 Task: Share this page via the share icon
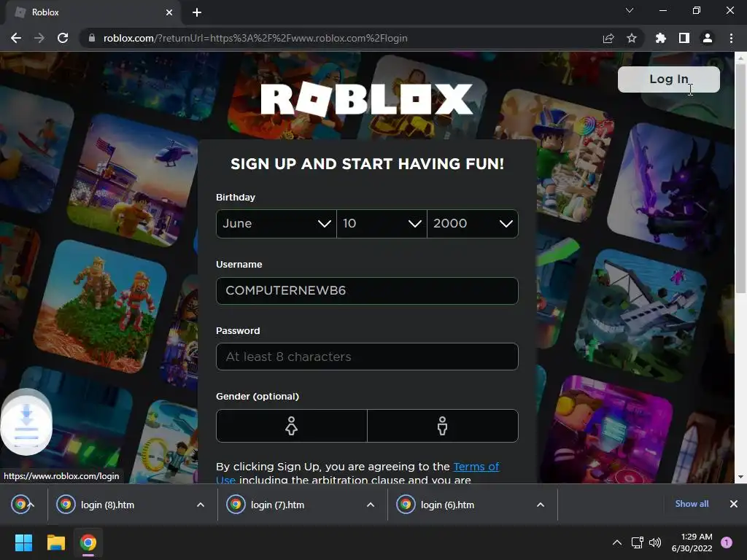point(608,38)
